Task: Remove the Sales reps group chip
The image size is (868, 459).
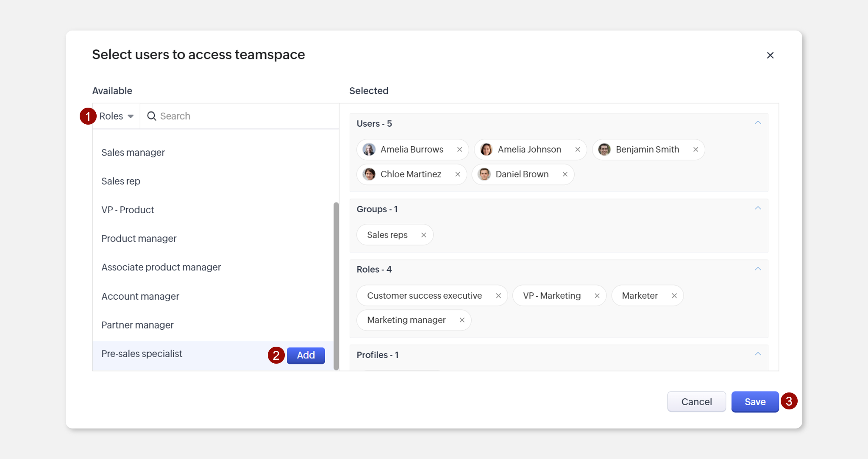Action: pyautogui.click(x=423, y=235)
